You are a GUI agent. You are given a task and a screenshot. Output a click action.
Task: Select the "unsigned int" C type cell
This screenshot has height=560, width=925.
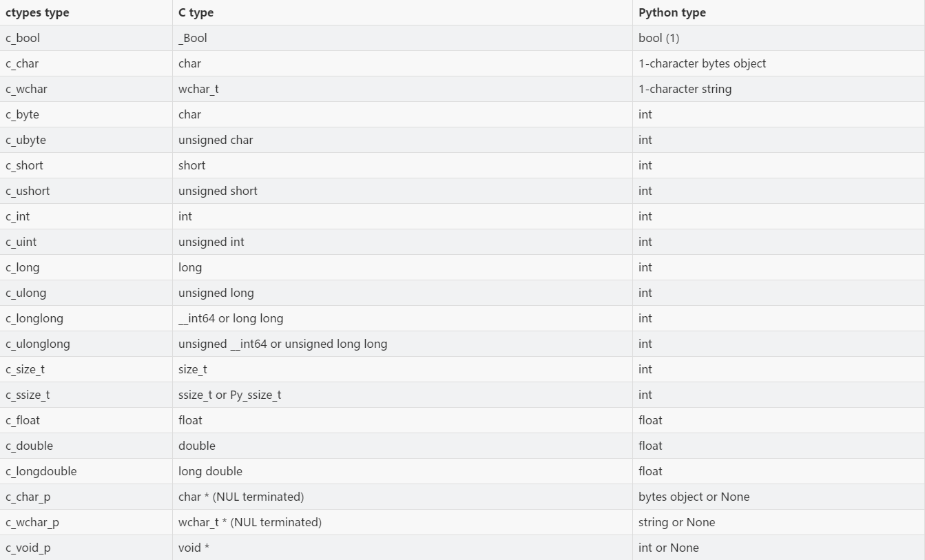pos(211,242)
